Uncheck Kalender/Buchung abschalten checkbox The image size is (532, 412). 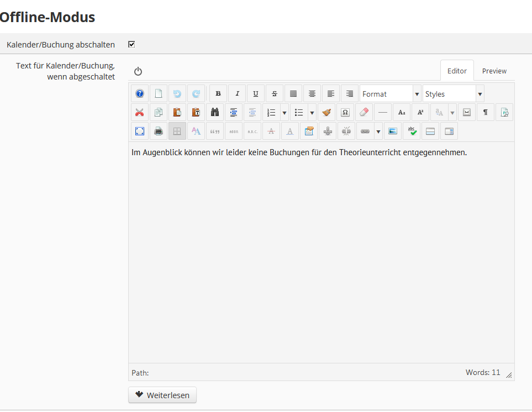[x=131, y=44]
